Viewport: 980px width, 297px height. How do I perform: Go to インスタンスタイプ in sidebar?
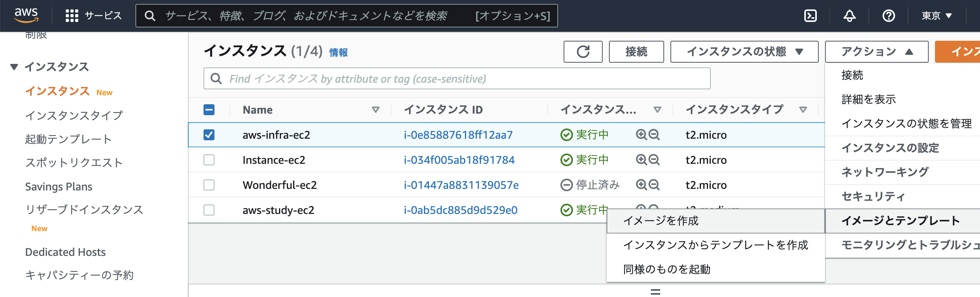point(74,116)
